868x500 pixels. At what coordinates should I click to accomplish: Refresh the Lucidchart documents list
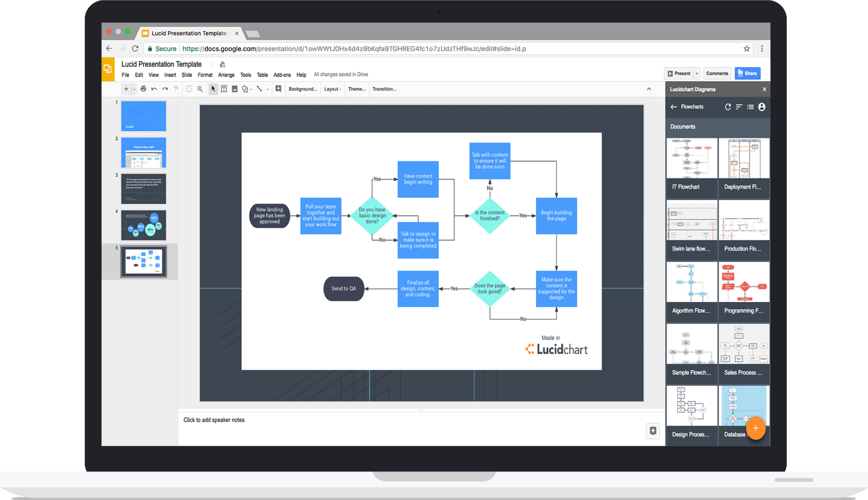(x=728, y=107)
